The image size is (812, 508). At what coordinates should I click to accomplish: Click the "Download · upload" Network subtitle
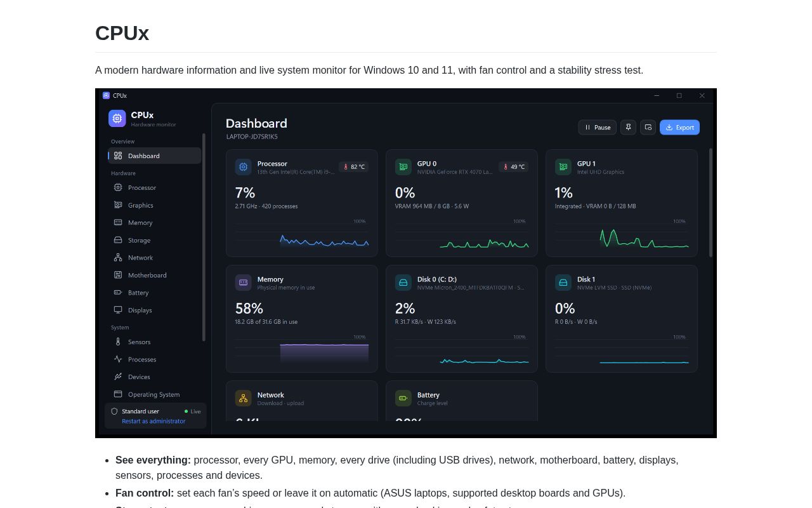tap(280, 403)
